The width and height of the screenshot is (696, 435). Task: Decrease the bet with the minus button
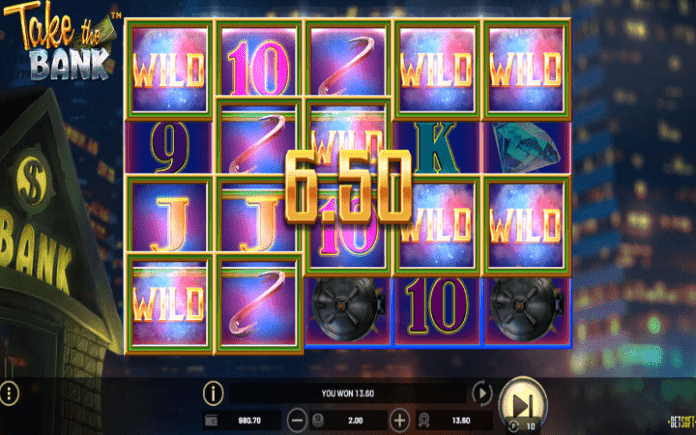[297, 420]
